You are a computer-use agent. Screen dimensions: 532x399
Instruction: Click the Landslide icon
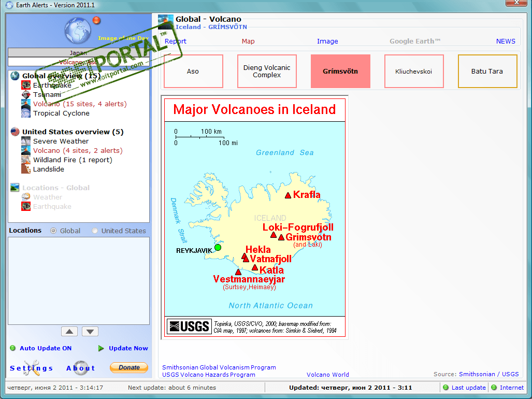(26, 169)
